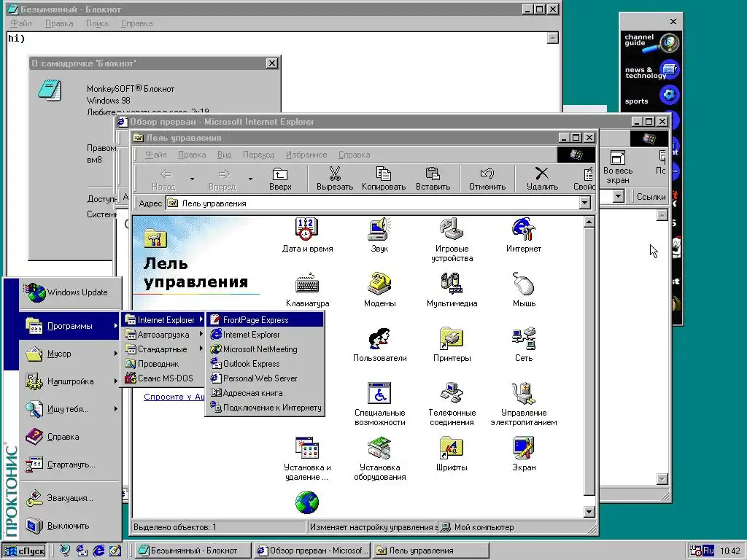Launch FrontPage Express from the submenu
747x560 pixels.
pos(266,320)
